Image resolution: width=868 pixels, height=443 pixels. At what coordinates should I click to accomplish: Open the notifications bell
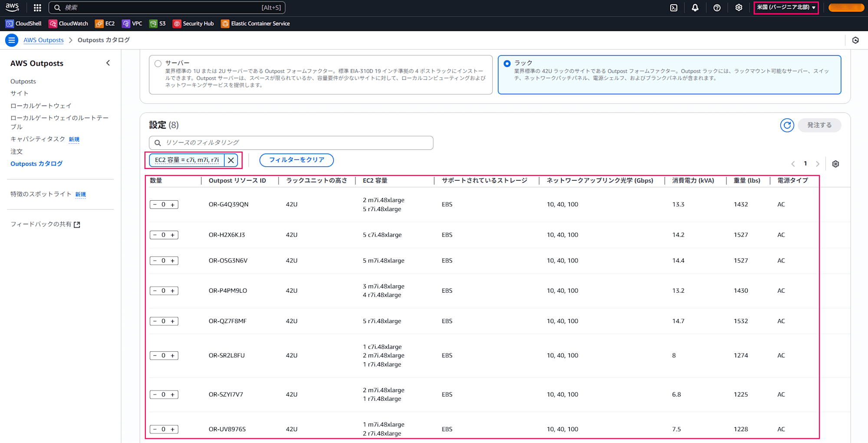click(695, 8)
